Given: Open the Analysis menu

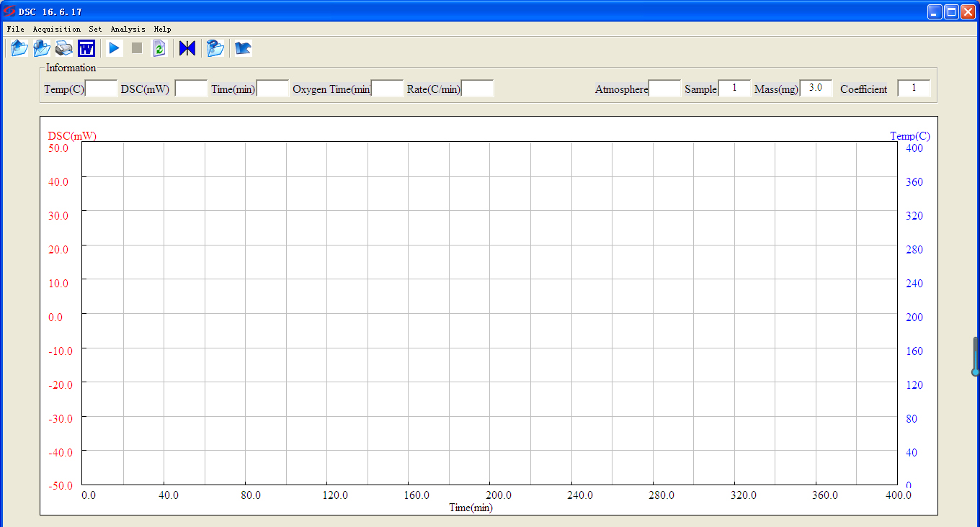Looking at the screenshot, I should click(x=128, y=30).
